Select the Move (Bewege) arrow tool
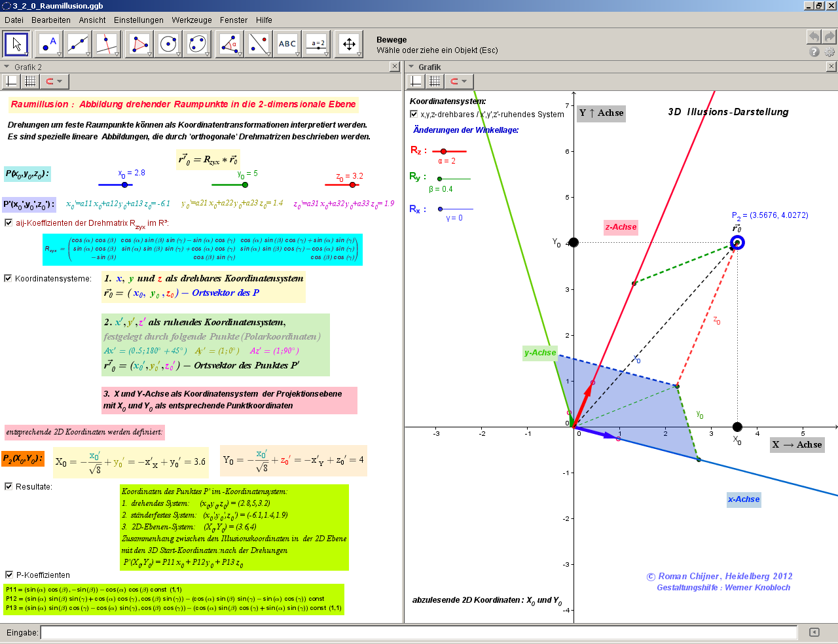 (x=17, y=45)
